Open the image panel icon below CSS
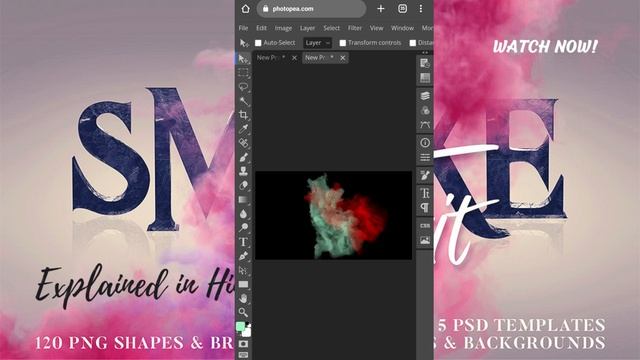This screenshot has height=360, width=640. tap(425, 240)
